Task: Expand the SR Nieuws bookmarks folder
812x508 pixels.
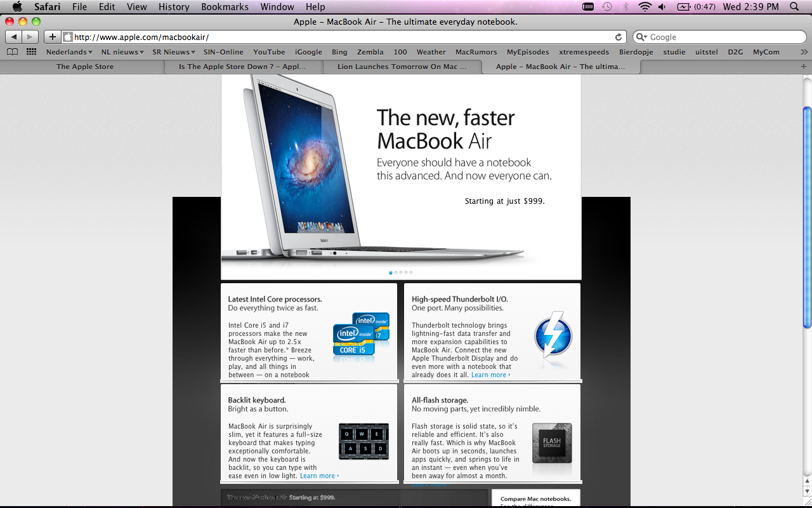Action: click(174, 52)
